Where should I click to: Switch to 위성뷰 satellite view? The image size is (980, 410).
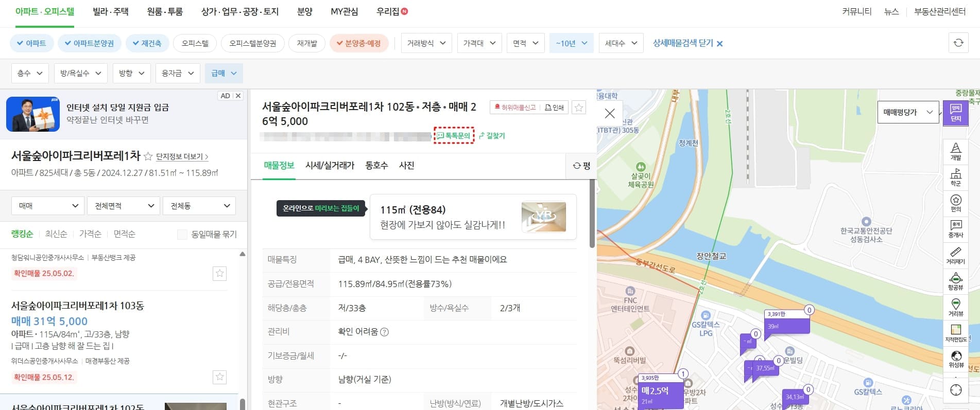coord(956,359)
